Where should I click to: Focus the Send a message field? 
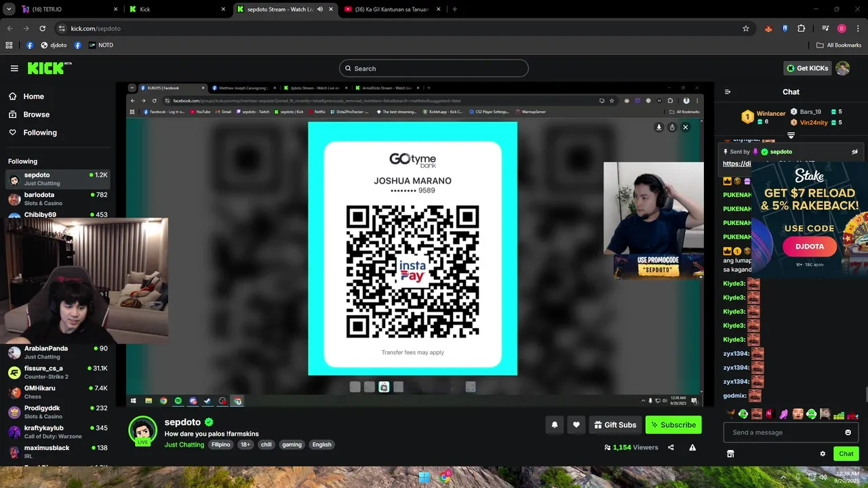pos(791,432)
